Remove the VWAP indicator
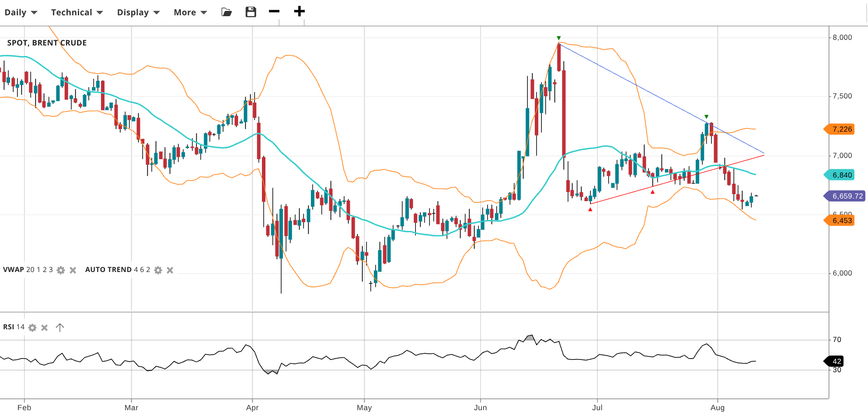Viewport: 868px width, 415px height. (x=73, y=270)
